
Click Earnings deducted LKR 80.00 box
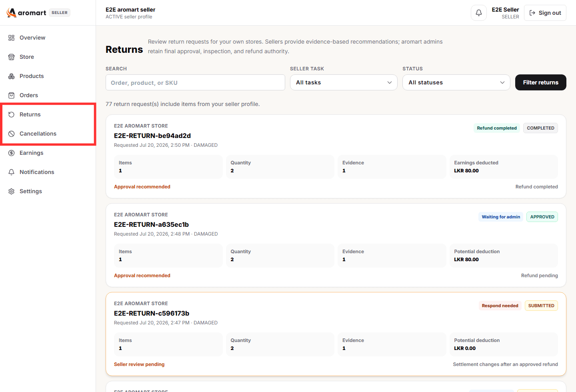coord(504,167)
